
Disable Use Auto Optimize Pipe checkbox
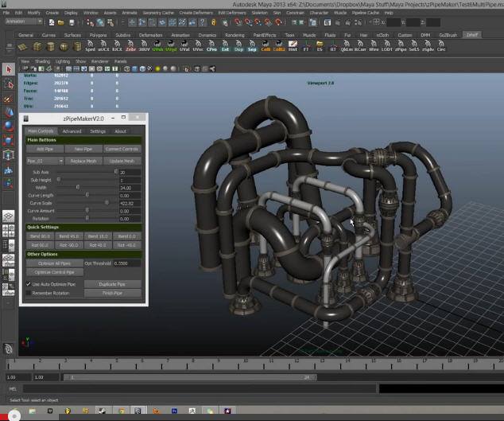pos(28,283)
